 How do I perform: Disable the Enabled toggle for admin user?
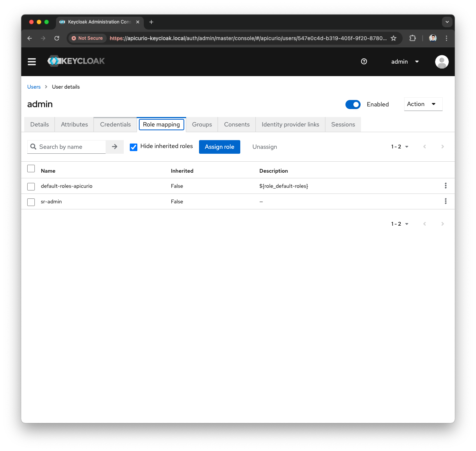click(x=353, y=105)
